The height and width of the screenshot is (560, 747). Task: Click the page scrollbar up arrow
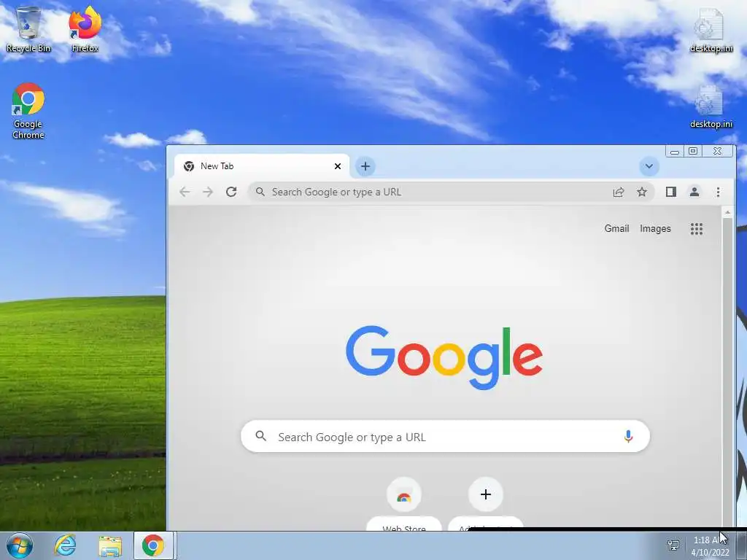(727, 212)
